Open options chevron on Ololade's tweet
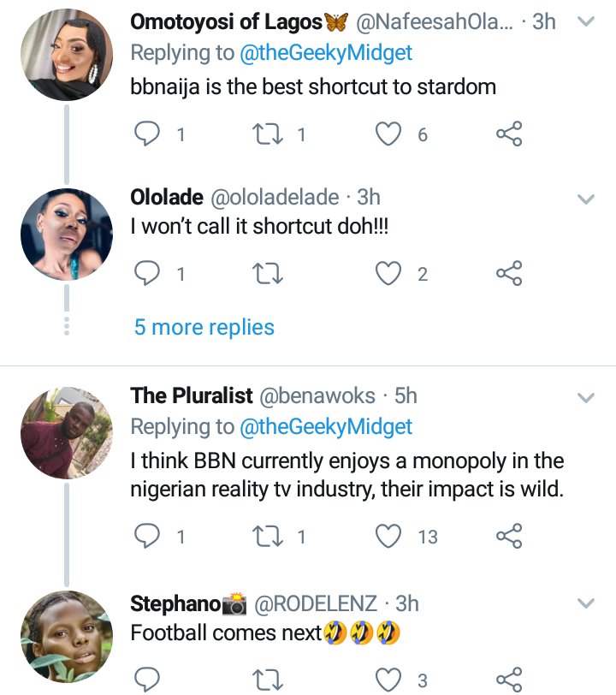 [586, 199]
